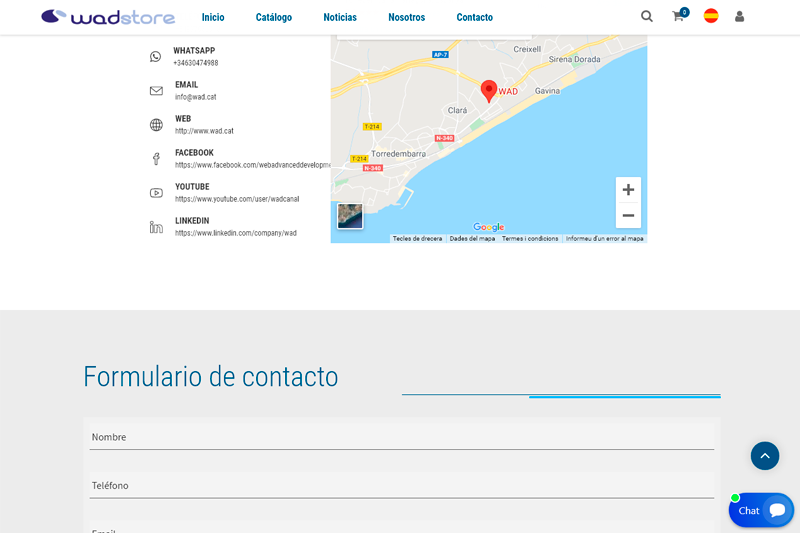Open the Catálogo menu item
This screenshot has height=533, width=800.
(274, 17)
